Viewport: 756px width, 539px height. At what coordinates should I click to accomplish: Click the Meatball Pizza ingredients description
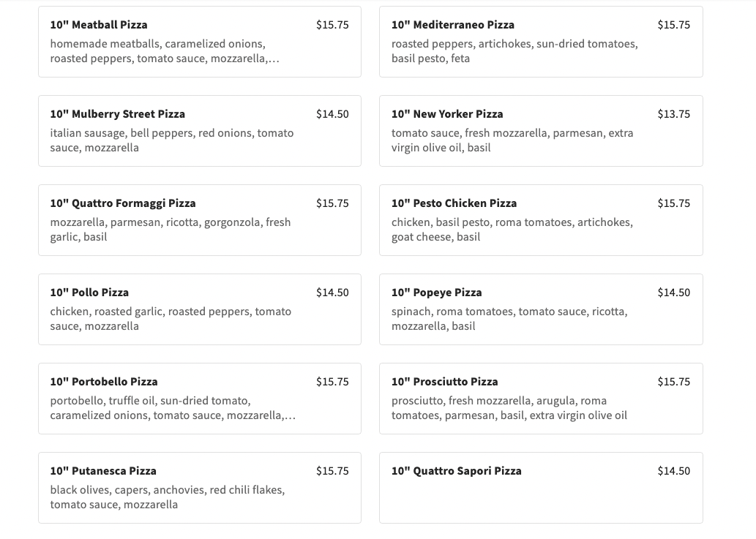point(165,51)
